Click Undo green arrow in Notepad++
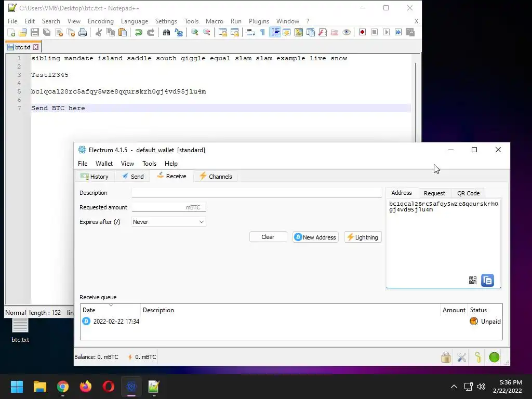The image size is (532, 399). tap(138, 32)
